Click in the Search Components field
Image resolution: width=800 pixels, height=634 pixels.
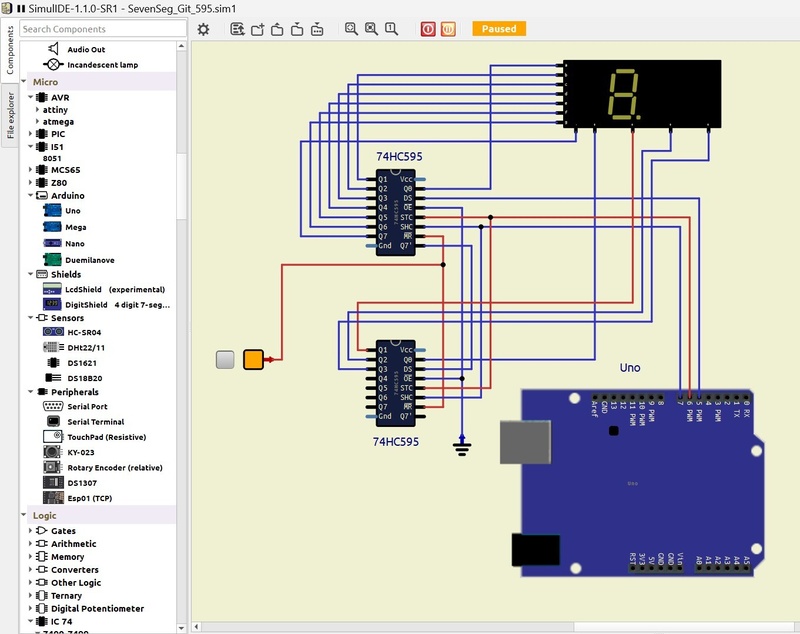(103, 29)
